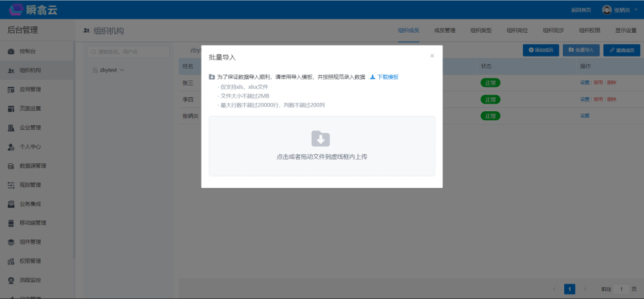Open the 张炳炎 user account dropdown
This screenshot has width=644, height=299.
click(x=621, y=10)
